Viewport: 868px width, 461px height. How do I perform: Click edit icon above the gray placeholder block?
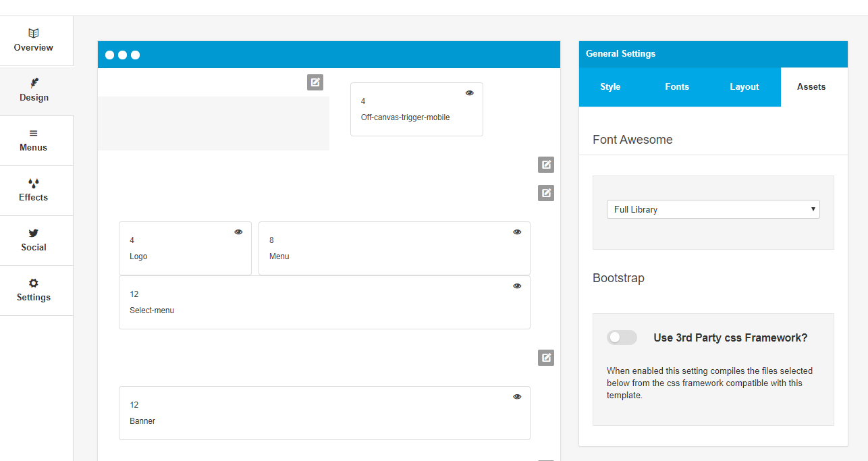(x=315, y=82)
